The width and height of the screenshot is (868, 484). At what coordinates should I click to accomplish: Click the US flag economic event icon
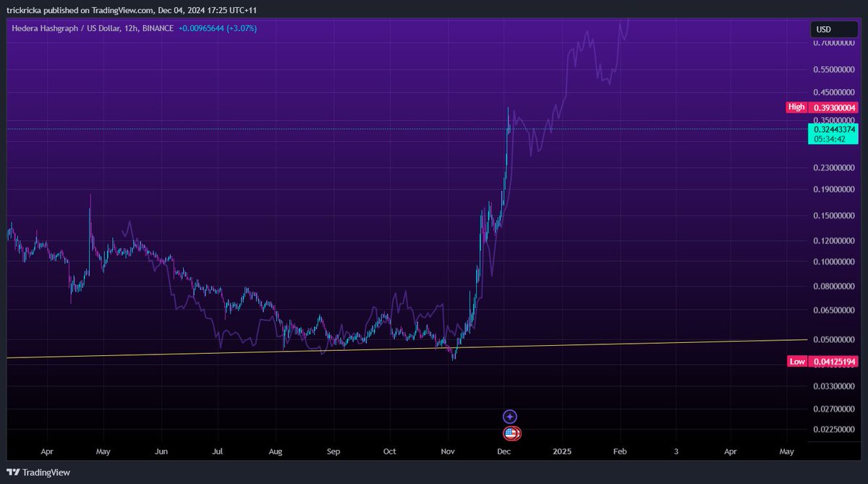click(512, 433)
